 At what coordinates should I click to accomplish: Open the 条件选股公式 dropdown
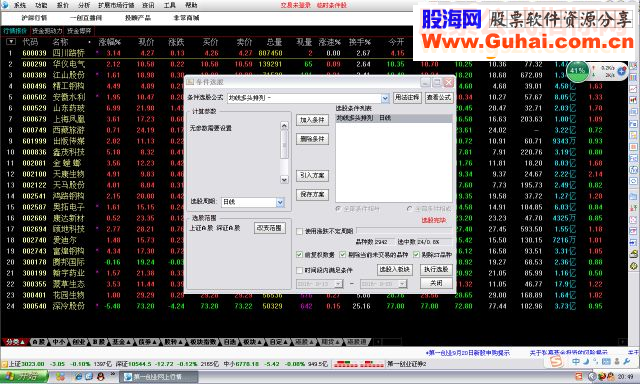coord(385,98)
